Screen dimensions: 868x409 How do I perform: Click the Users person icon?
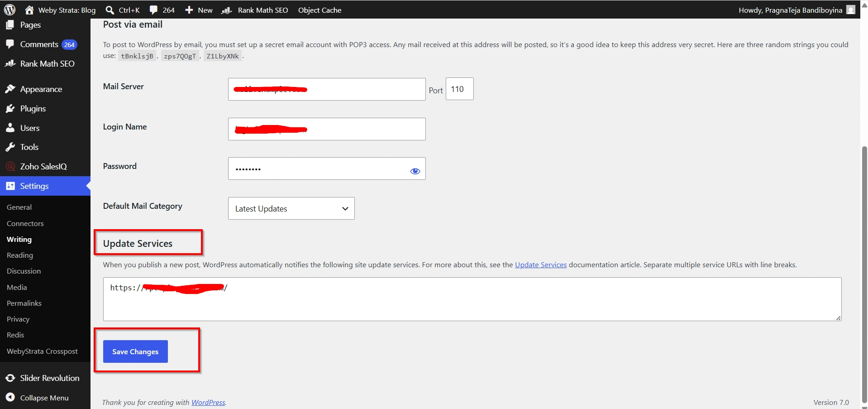(x=10, y=128)
